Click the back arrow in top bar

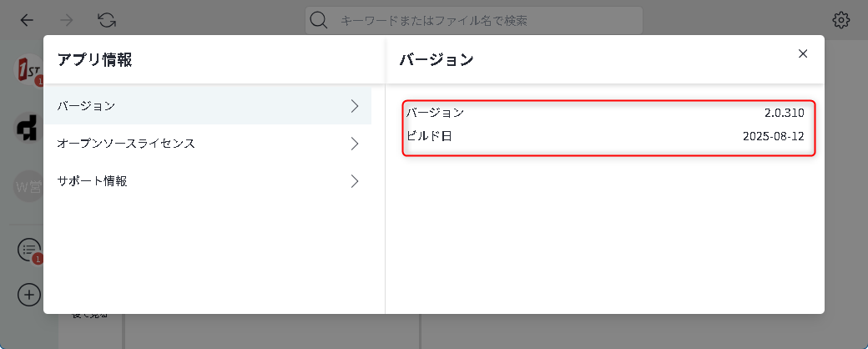(27, 20)
